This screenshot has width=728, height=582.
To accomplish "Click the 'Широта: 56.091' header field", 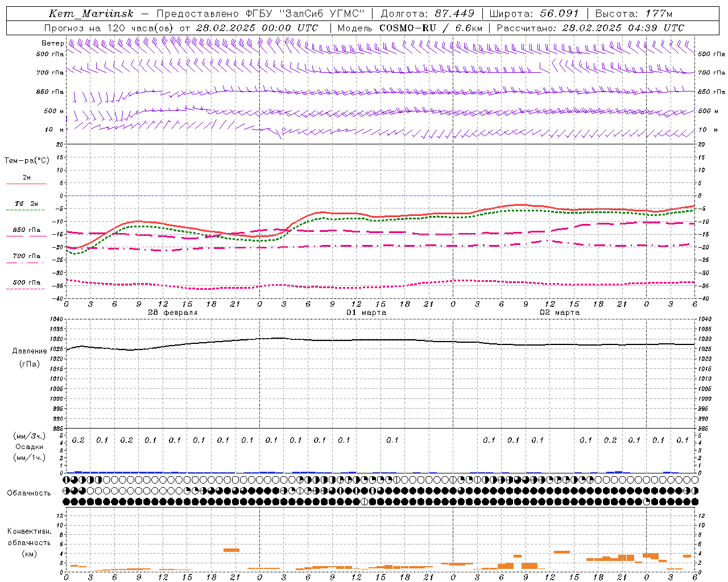I will pyautogui.click(x=534, y=14).
